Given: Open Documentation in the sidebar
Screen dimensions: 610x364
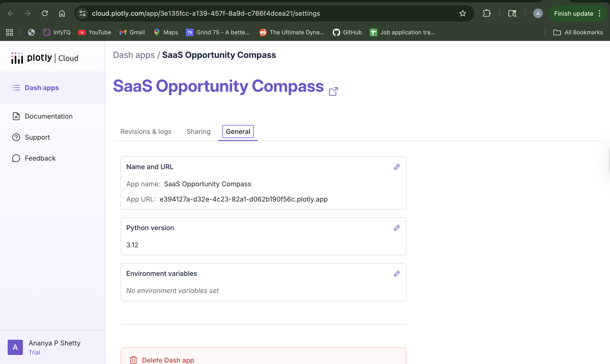Looking at the screenshot, I should click(x=49, y=116).
